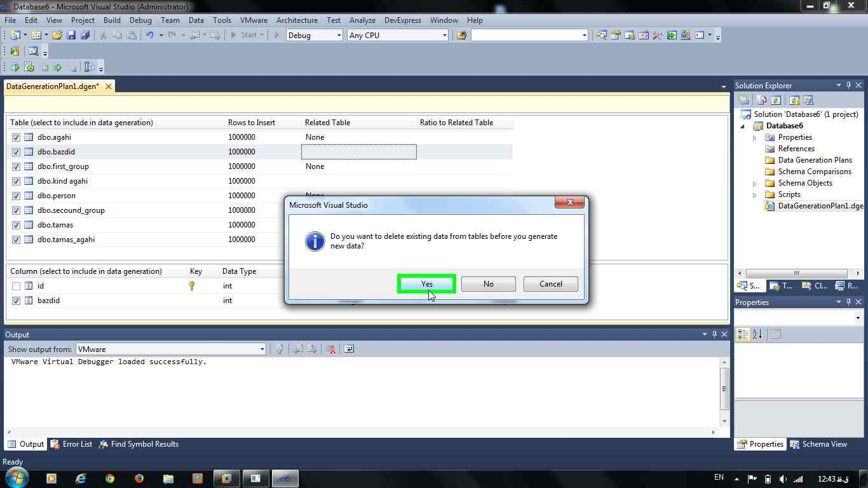
Task: Check the id column checkbox
Action: tap(16, 286)
